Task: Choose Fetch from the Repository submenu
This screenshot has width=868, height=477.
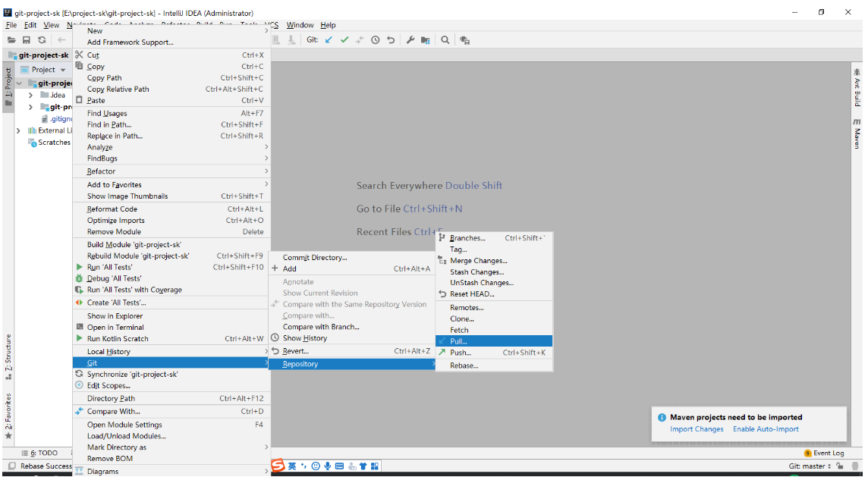Action: pyautogui.click(x=494, y=330)
